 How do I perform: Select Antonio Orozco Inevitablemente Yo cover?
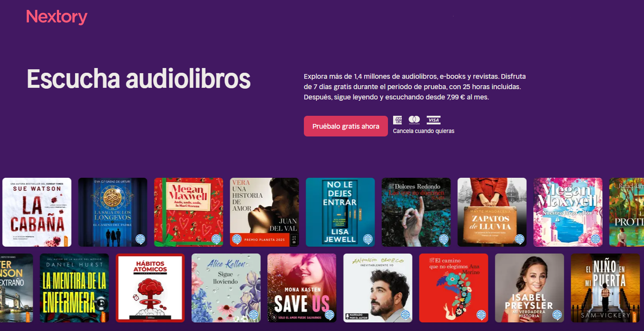378,288
